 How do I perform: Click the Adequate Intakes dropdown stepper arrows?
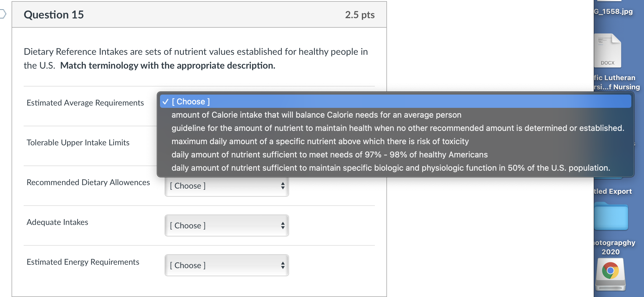pyautogui.click(x=283, y=225)
